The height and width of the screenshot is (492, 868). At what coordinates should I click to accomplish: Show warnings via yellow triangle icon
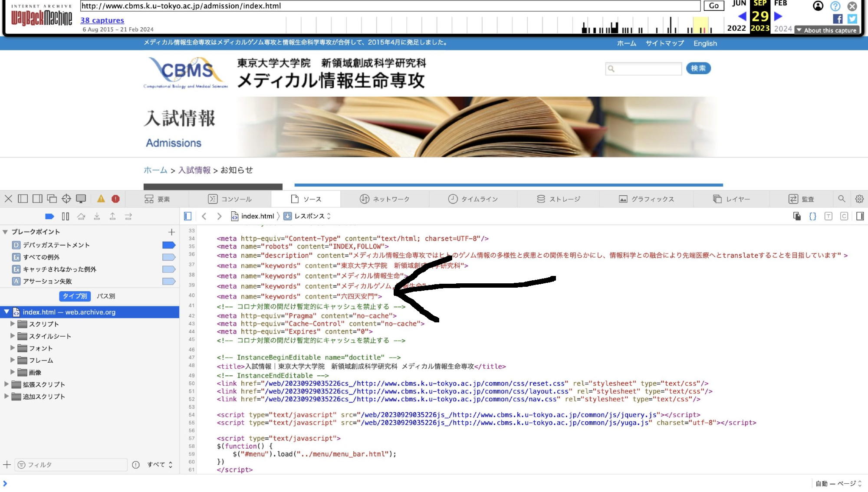pyautogui.click(x=101, y=199)
